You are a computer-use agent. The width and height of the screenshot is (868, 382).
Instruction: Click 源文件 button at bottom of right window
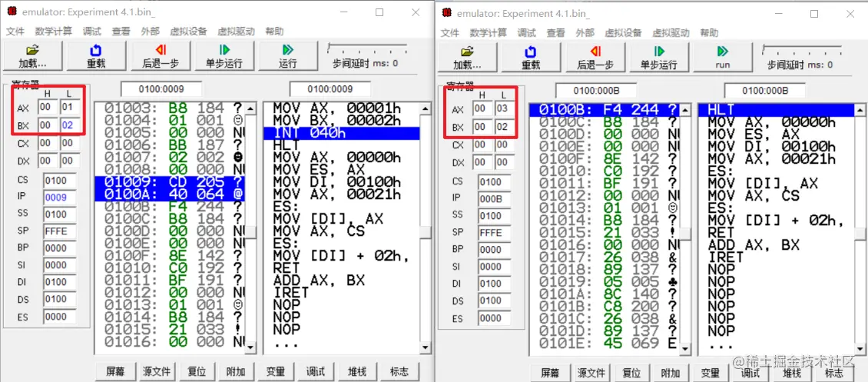tap(591, 373)
